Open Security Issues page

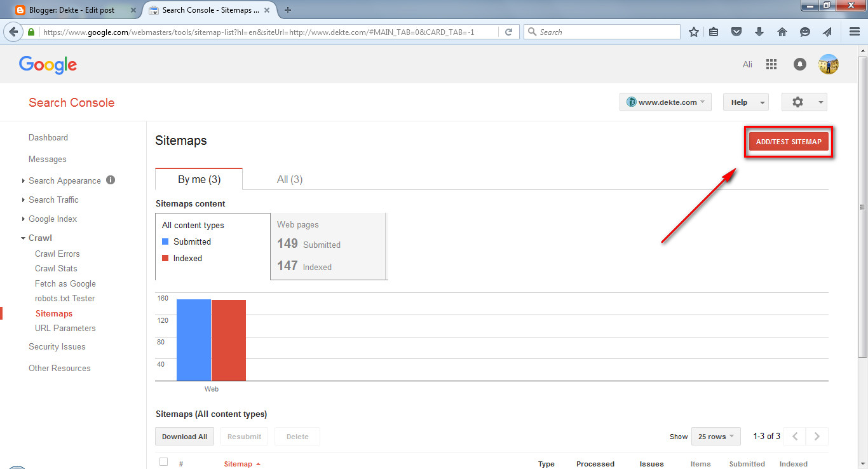57,346
